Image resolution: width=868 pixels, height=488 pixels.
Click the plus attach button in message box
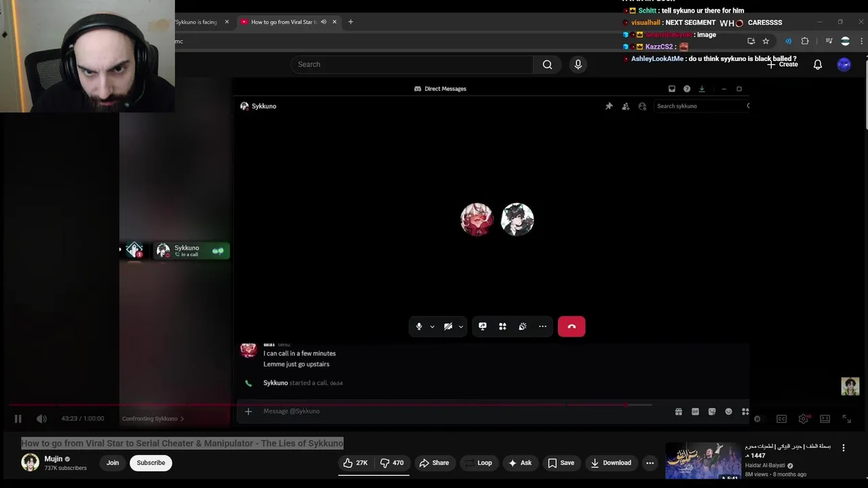pyautogui.click(x=248, y=411)
